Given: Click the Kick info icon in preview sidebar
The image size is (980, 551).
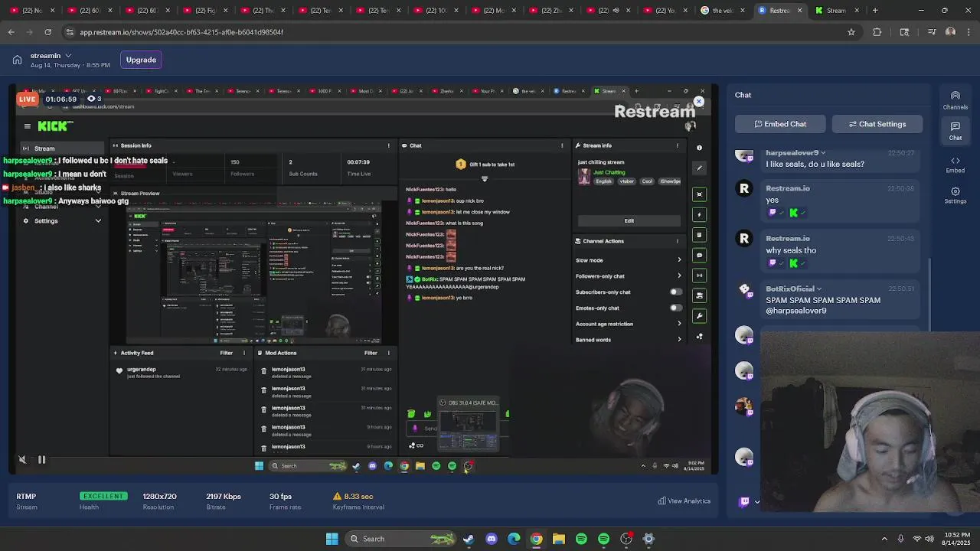Looking at the screenshot, I should 699,148.
